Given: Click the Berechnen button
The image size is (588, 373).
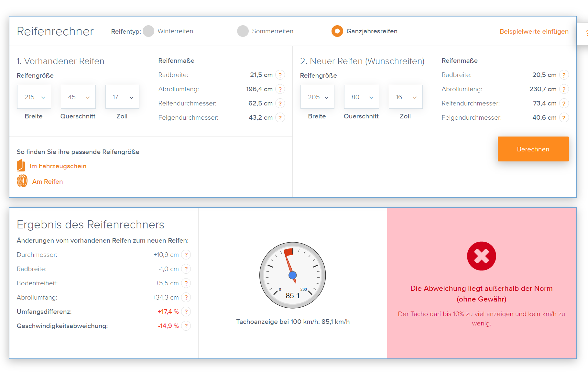Looking at the screenshot, I should [533, 149].
